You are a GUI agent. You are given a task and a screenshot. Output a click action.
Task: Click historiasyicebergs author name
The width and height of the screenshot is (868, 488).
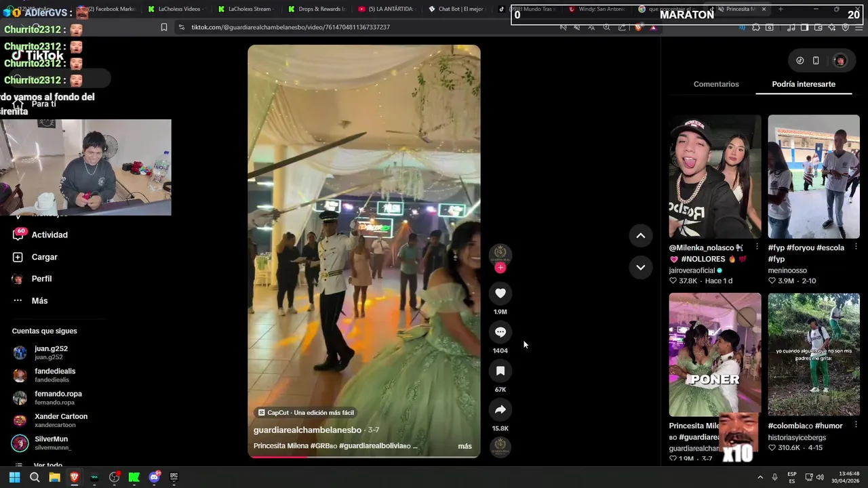pyautogui.click(x=797, y=437)
